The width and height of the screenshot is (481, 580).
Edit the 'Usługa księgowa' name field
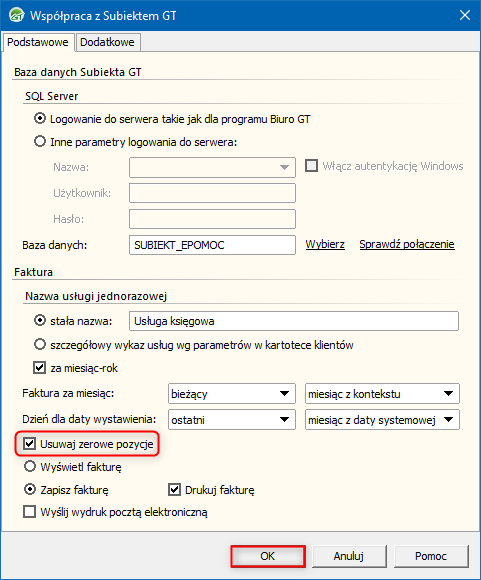pos(294,321)
